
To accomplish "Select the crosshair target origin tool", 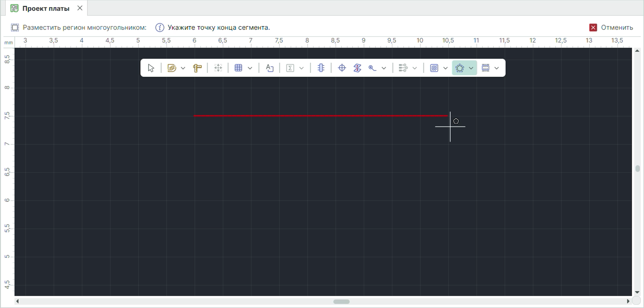I will click(342, 68).
